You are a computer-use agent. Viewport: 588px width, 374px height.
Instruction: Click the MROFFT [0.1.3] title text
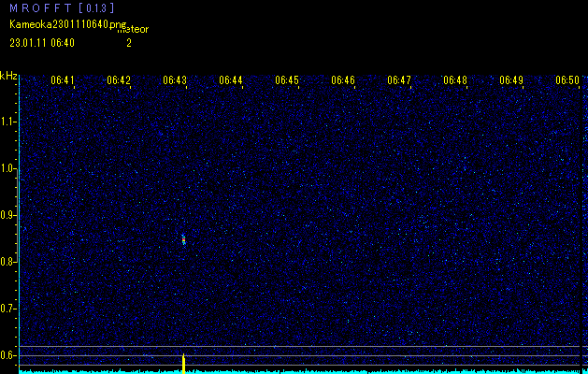62,7
